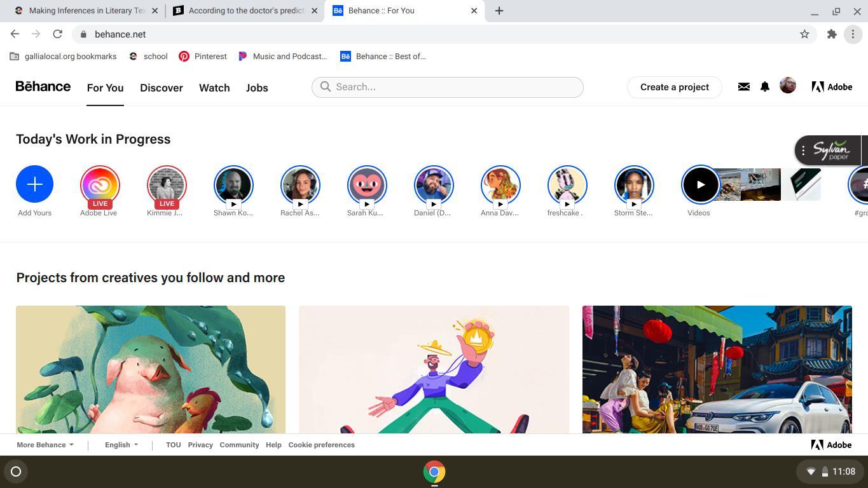This screenshot has height=488, width=868.
Task: Open Sarah Ku... story
Action: coord(367,185)
